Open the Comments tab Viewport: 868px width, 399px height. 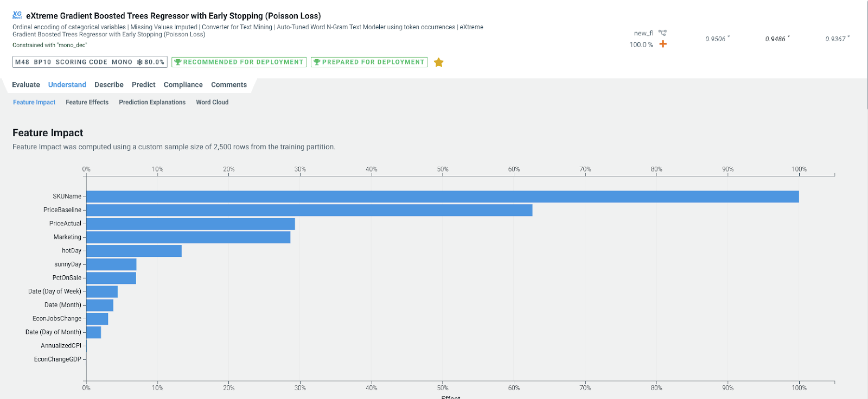[228, 85]
